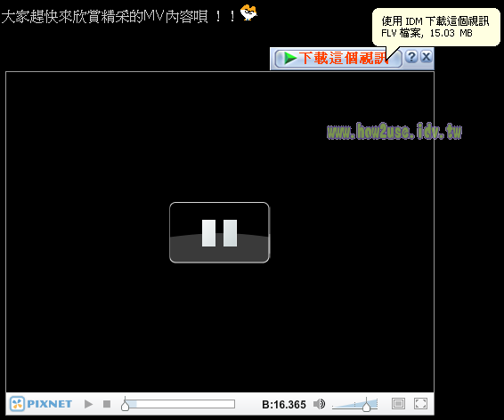The image size is (504, 420).
Task: Stop the video with the square stop button
Action: click(x=107, y=404)
